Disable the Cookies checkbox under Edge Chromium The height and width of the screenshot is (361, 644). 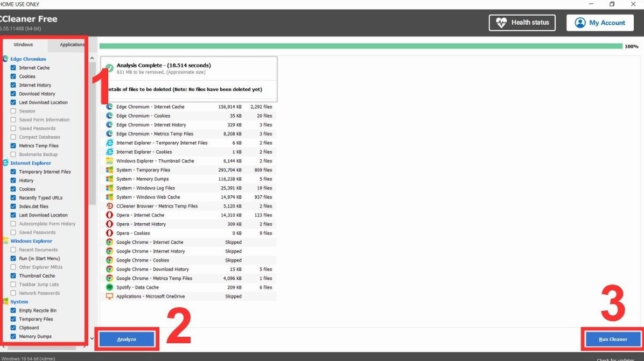pyautogui.click(x=12, y=76)
